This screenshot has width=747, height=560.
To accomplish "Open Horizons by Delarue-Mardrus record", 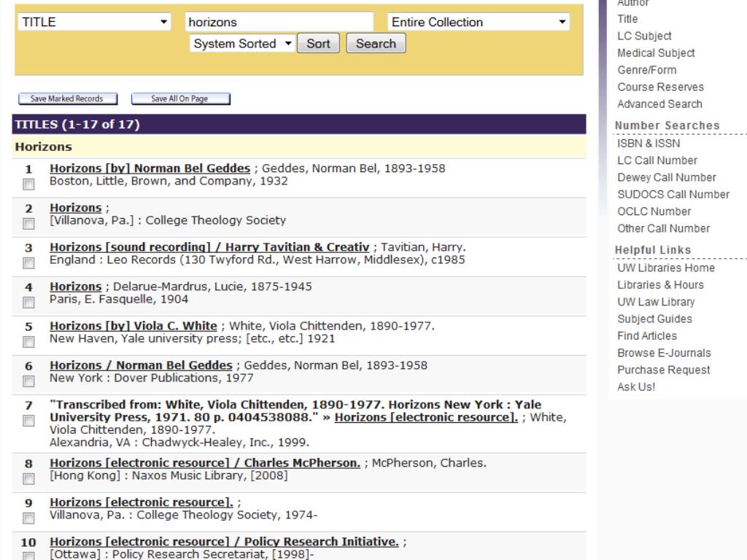I will [x=76, y=287].
